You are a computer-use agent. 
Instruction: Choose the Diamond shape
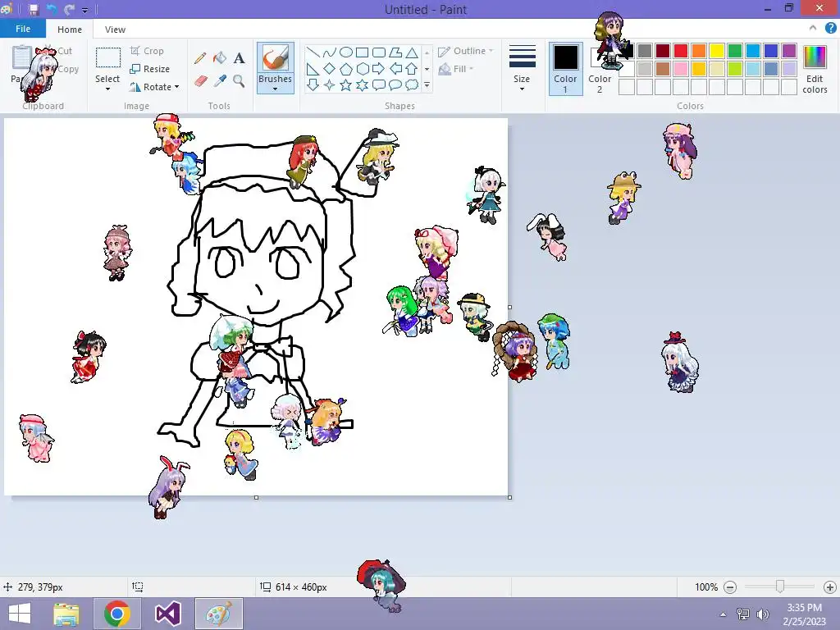[330, 69]
